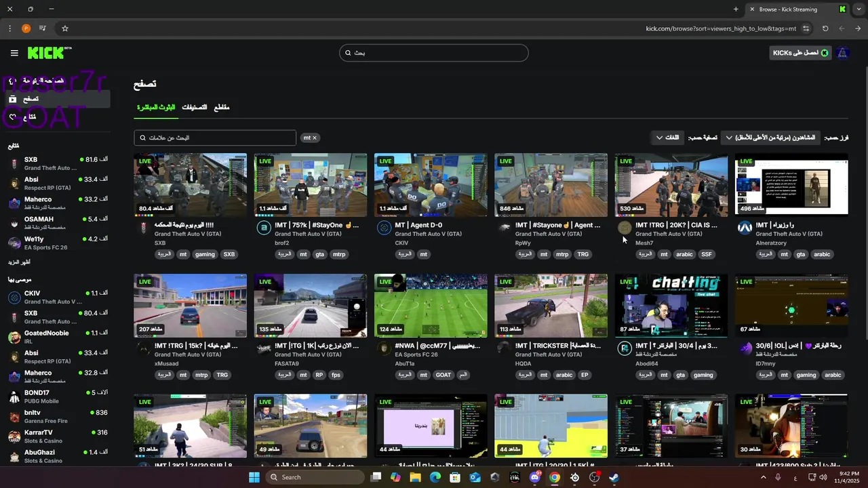Show hidden system tray icons
Image resolution: width=868 pixels, height=488 pixels.
click(763, 477)
